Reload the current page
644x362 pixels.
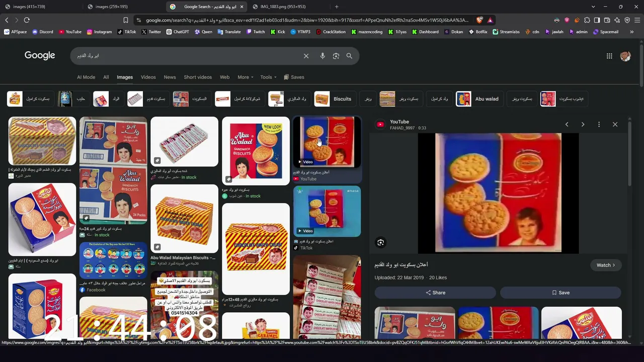27,20
